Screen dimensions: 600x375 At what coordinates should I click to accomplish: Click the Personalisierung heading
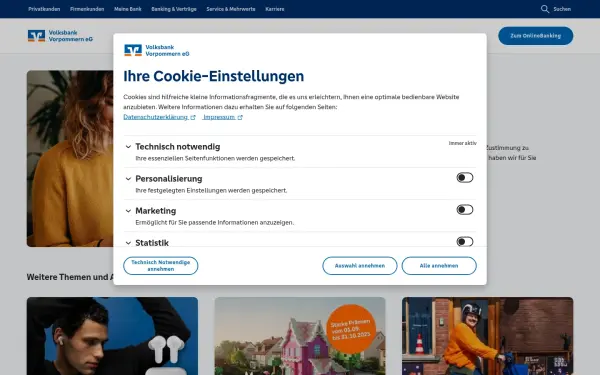pos(169,179)
